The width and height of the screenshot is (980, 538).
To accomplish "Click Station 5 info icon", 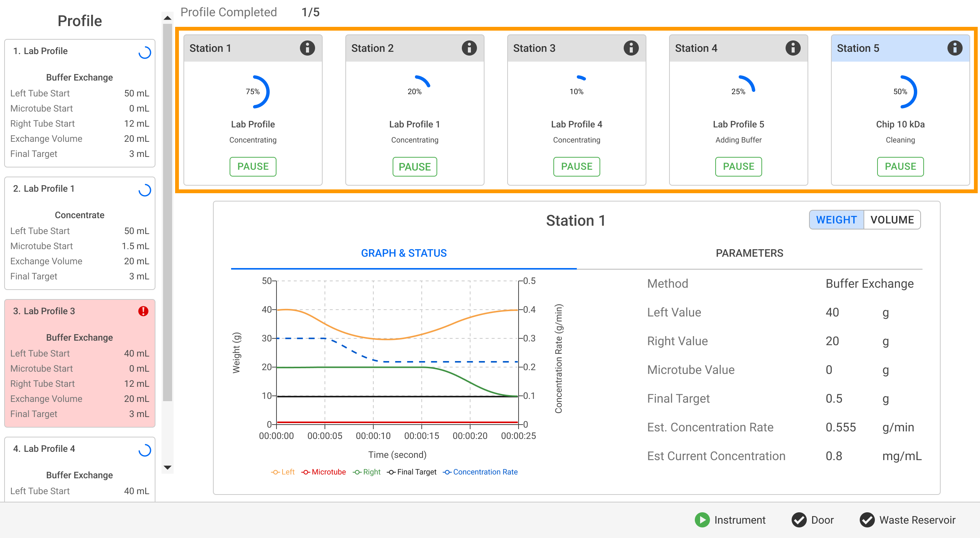I will [954, 48].
